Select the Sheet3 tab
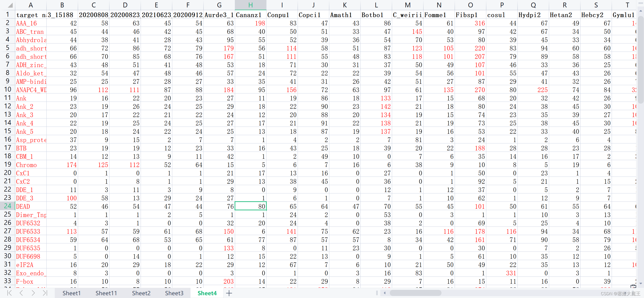 point(174,293)
